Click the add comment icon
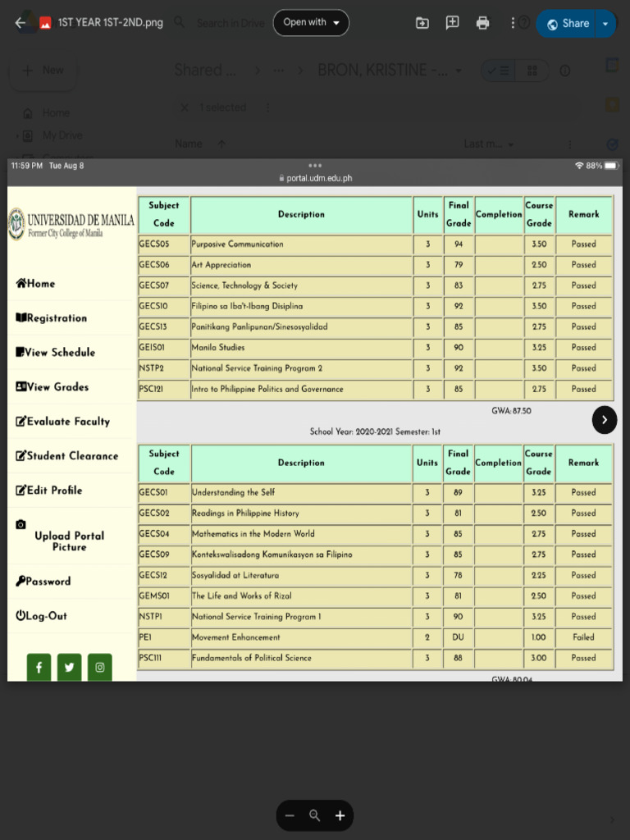 pos(452,22)
